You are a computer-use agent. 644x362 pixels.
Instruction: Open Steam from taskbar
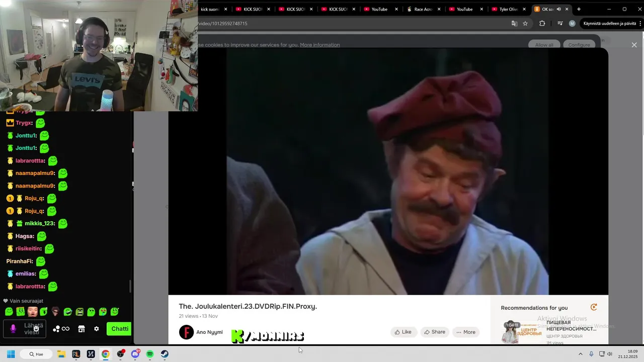tap(165, 354)
